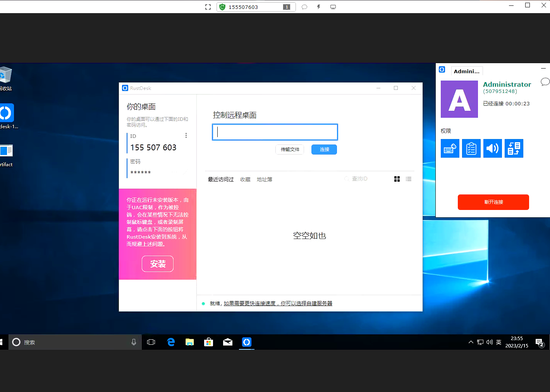Click RustDesk icon on remote taskbar

pos(247,342)
